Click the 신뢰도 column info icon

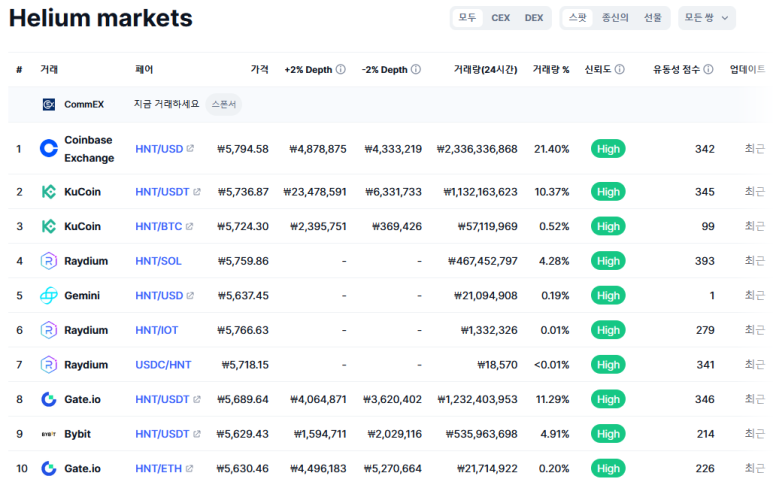pos(620,69)
